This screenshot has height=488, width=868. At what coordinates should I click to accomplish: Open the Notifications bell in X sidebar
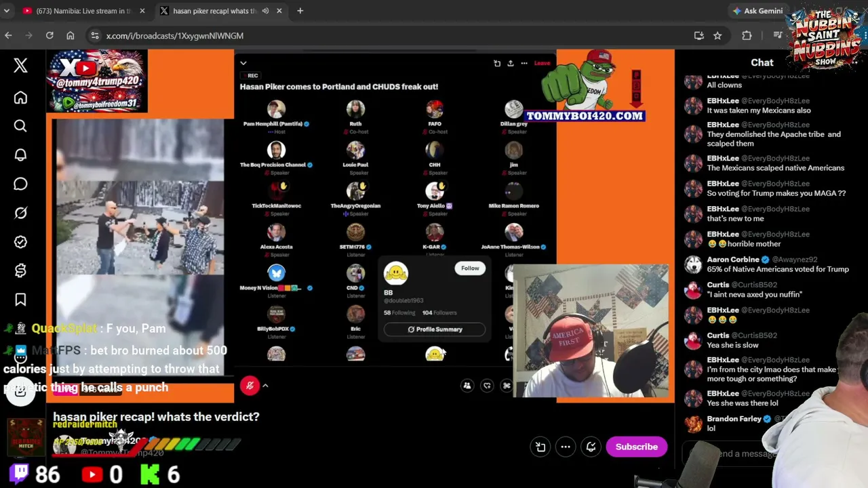coord(20,155)
